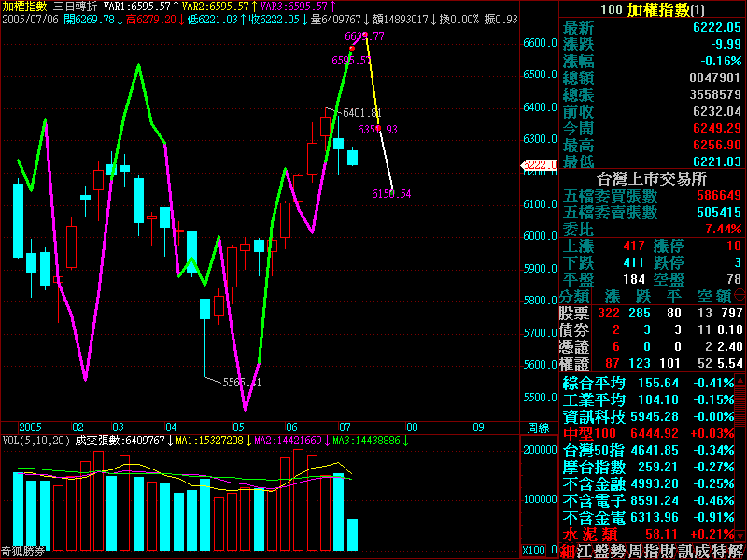Click the 權證 category row

tap(652, 363)
